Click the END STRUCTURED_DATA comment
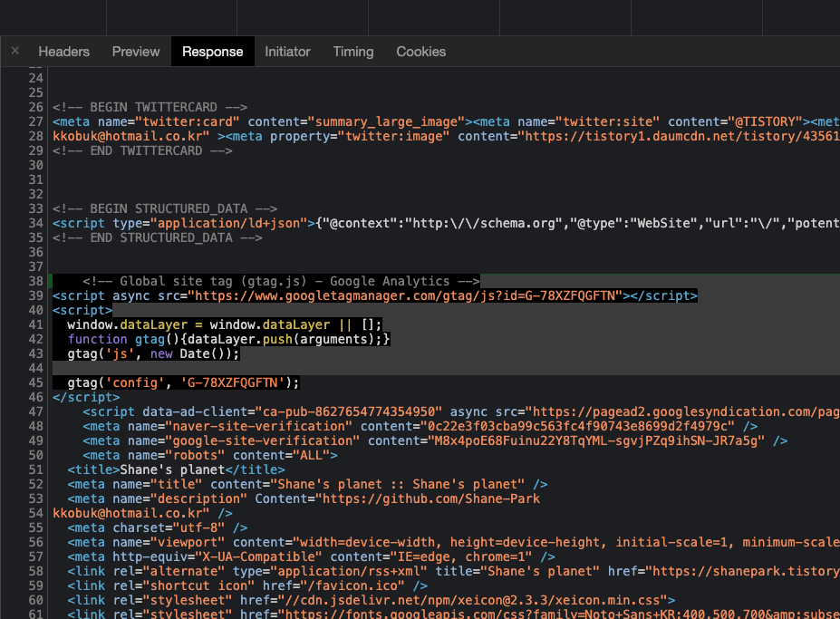This screenshot has width=840, height=619. [158, 237]
